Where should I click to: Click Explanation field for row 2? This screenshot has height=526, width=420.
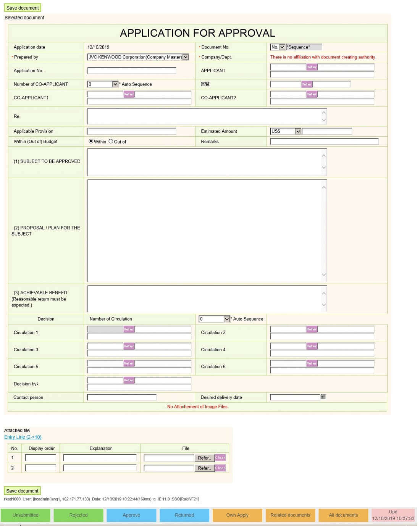point(100,468)
